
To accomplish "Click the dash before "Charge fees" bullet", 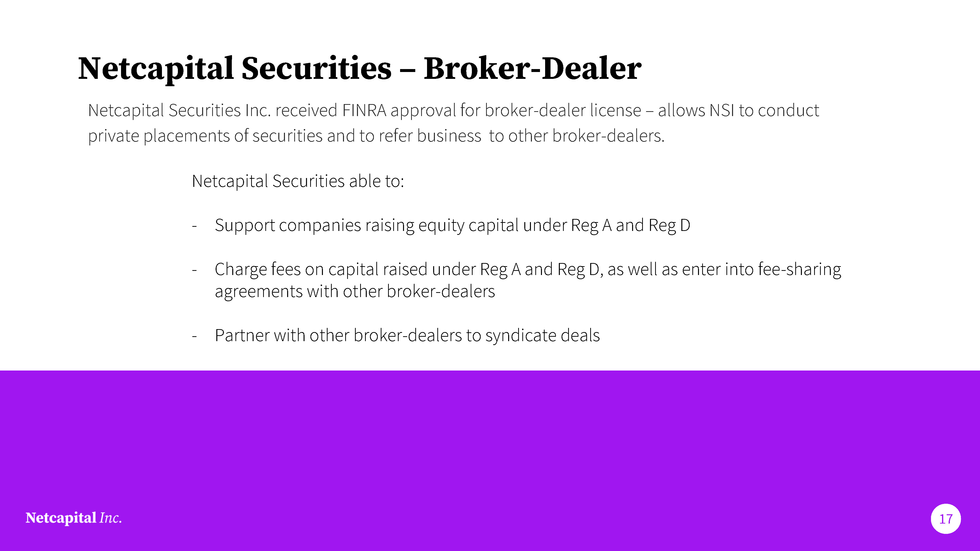I will pos(194,270).
